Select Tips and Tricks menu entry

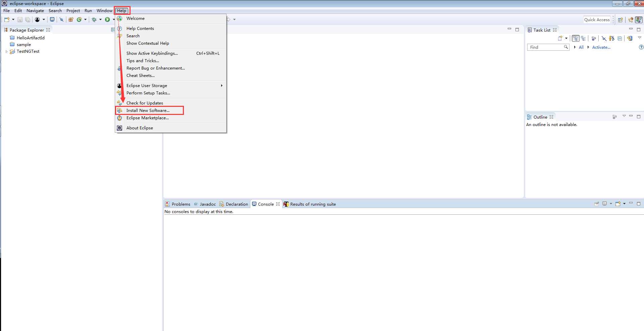[171, 61]
